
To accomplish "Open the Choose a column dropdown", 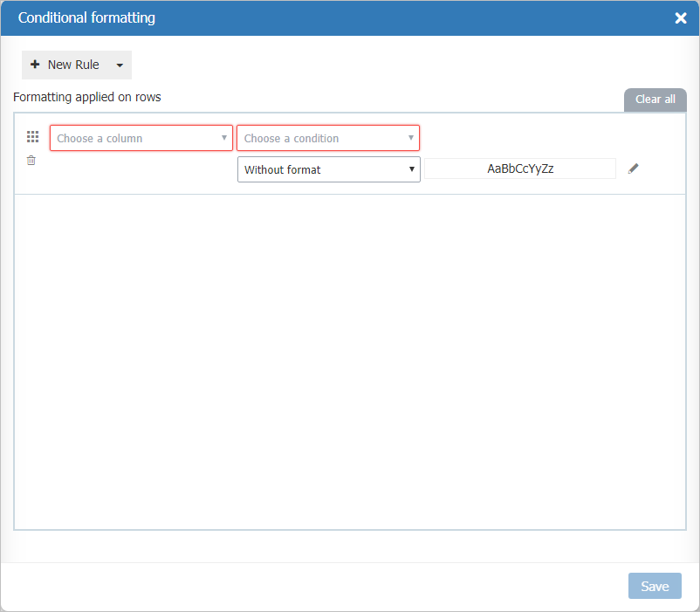I will pos(135,138).
